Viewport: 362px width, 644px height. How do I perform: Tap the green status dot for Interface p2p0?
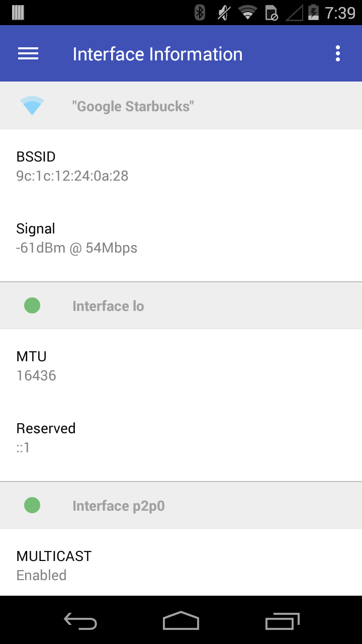[32, 505]
